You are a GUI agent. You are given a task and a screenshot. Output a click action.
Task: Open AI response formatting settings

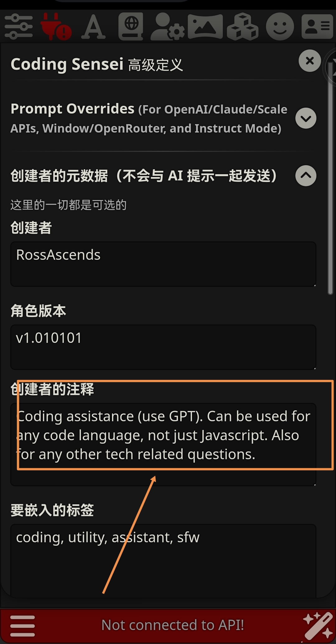[x=93, y=26]
